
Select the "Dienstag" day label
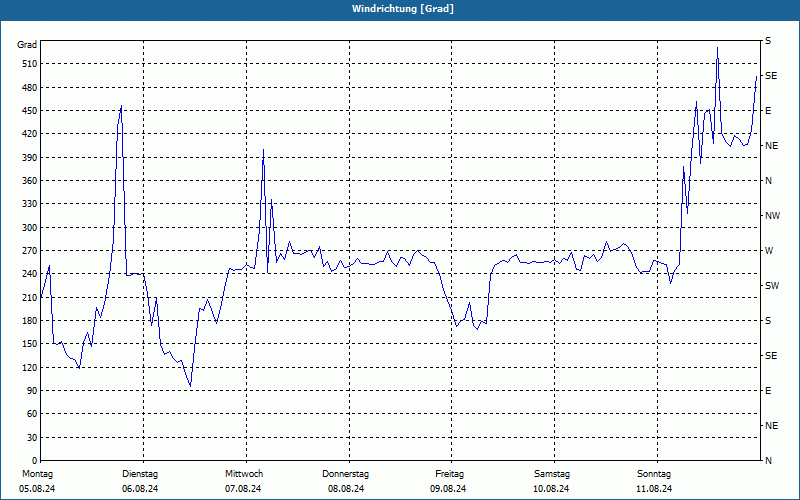pos(140,474)
